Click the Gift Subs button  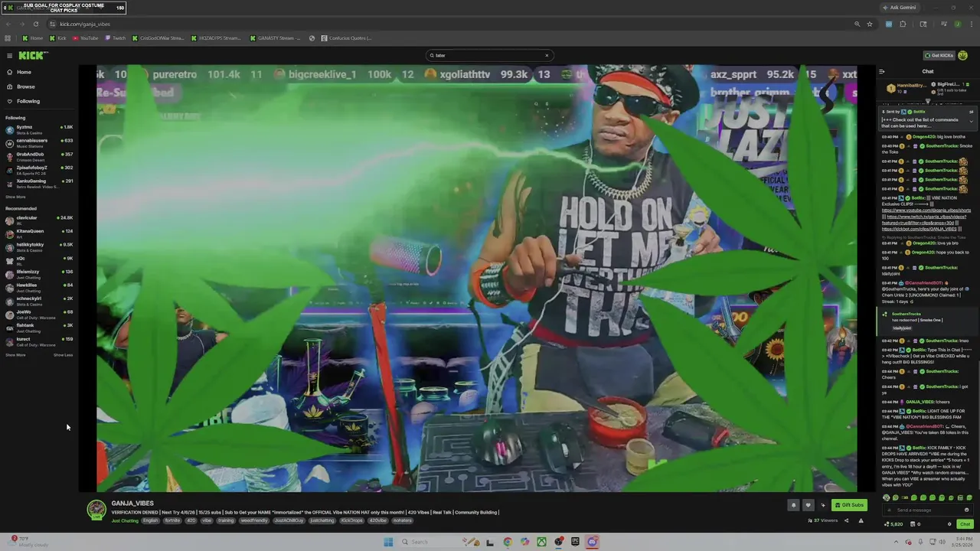849,505
